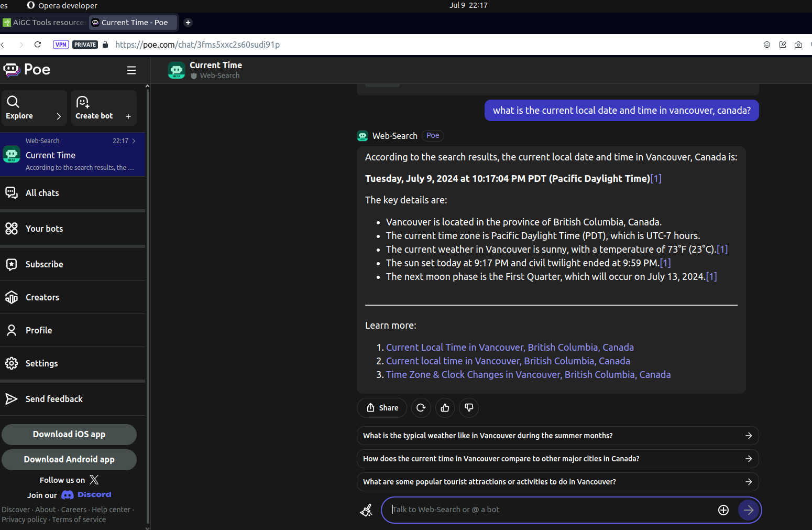This screenshot has width=812, height=530.
Task: Open Creators section
Action: point(73,297)
